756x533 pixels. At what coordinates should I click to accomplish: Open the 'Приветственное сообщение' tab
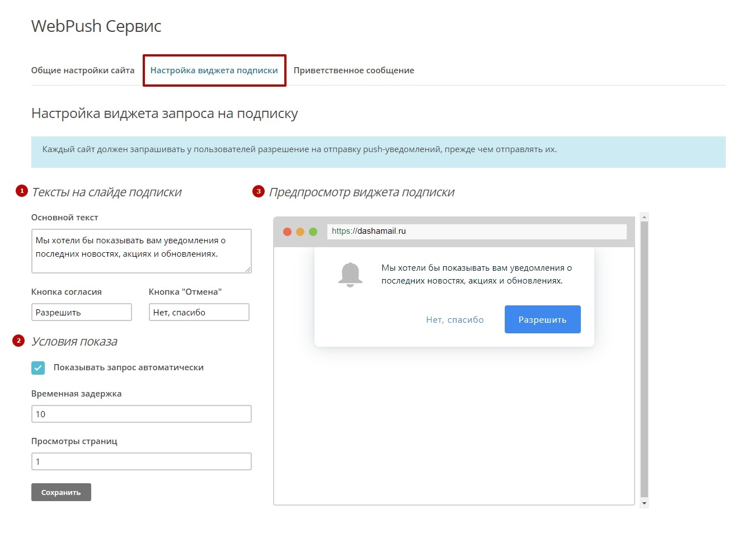click(354, 70)
